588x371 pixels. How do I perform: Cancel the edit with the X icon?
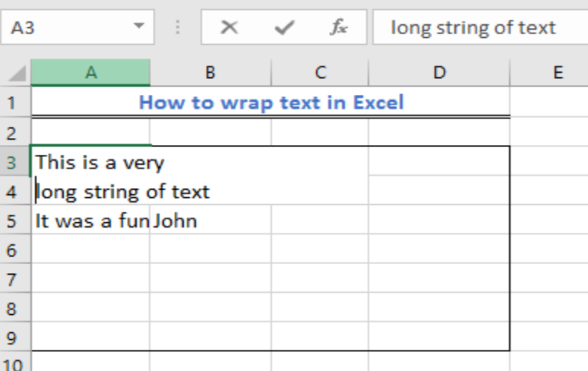[229, 27]
